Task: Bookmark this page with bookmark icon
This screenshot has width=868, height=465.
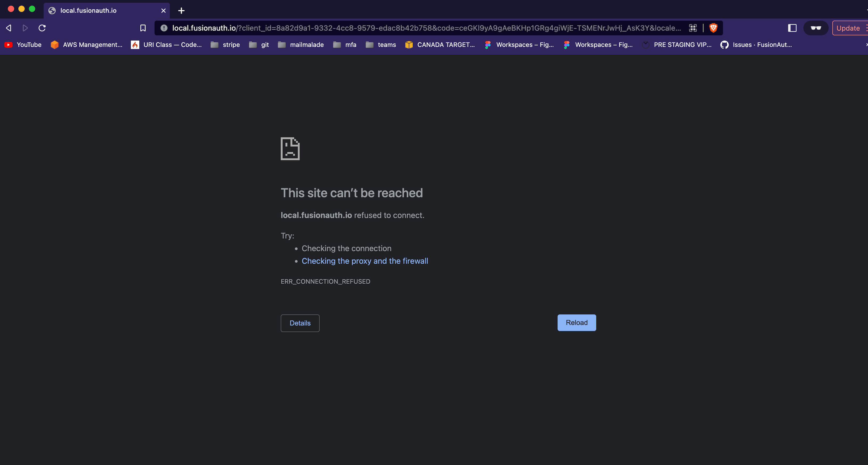Action: click(x=143, y=28)
